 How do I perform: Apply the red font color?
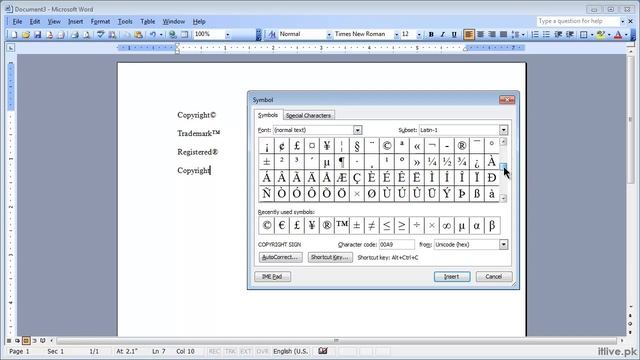coord(618,35)
